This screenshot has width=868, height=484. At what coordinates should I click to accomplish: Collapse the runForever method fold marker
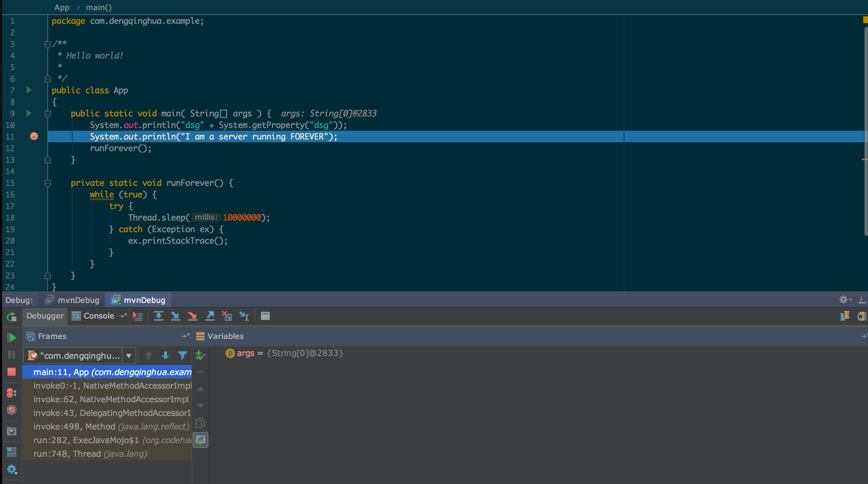(x=48, y=183)
